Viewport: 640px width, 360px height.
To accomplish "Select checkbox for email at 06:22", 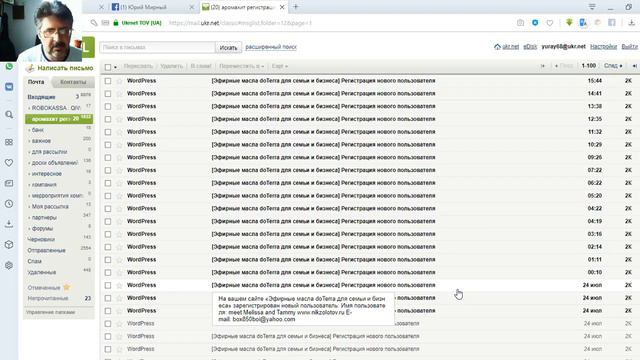I will [x=108, y=183].
